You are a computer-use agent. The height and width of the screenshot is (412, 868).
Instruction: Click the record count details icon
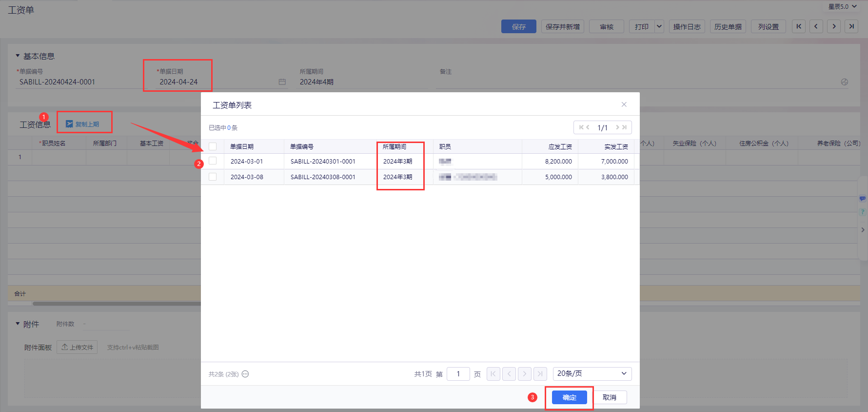(x=245, y=374)
